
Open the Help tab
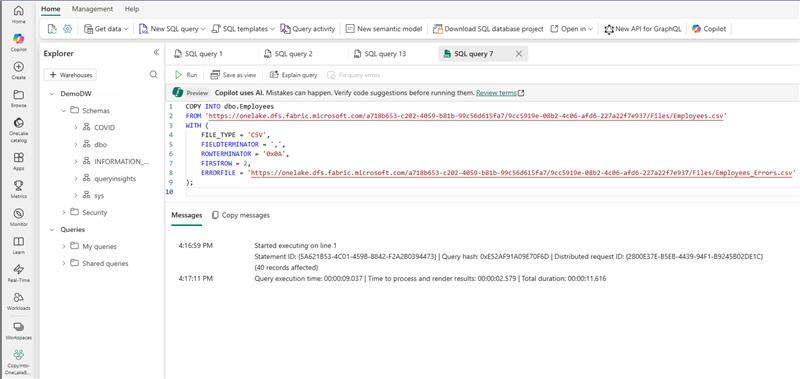tap(132, 9)
